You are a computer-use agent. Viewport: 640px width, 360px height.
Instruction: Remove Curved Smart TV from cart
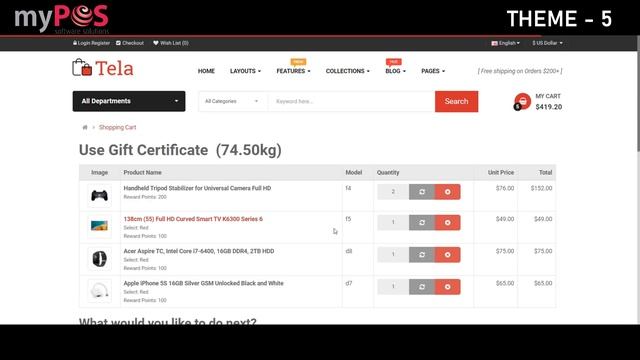[448, 222]
